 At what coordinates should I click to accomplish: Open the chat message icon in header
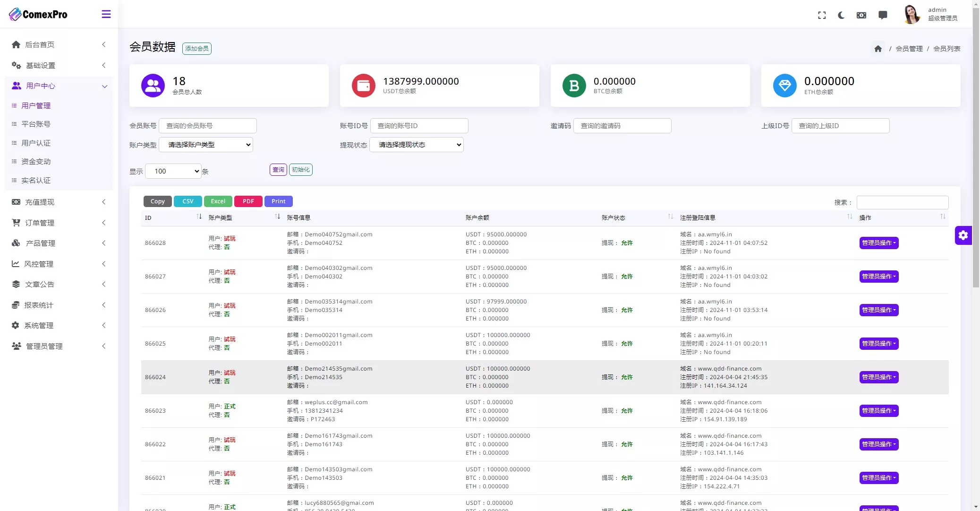(883, 15)
